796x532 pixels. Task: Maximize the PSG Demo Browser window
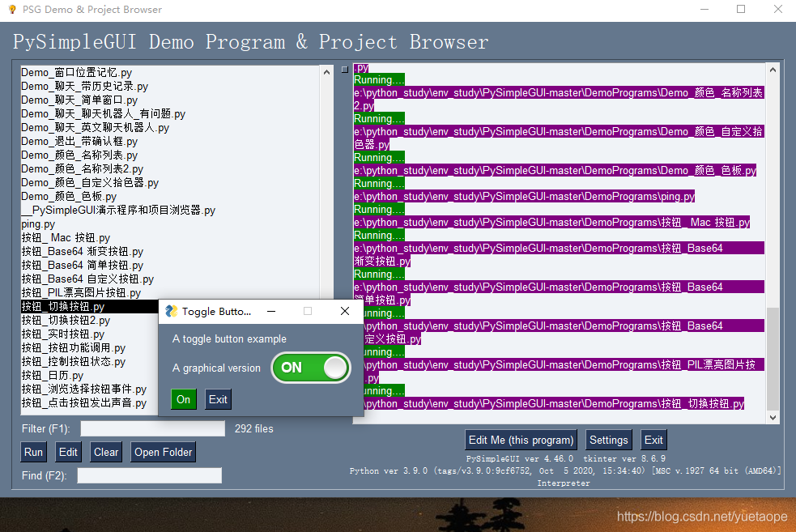click(x=741, y=9)
